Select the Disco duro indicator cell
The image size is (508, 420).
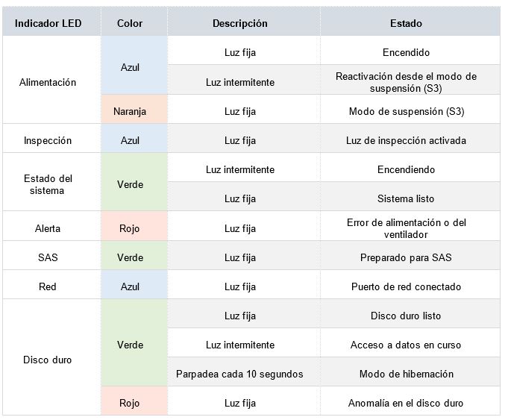point(48,360)
